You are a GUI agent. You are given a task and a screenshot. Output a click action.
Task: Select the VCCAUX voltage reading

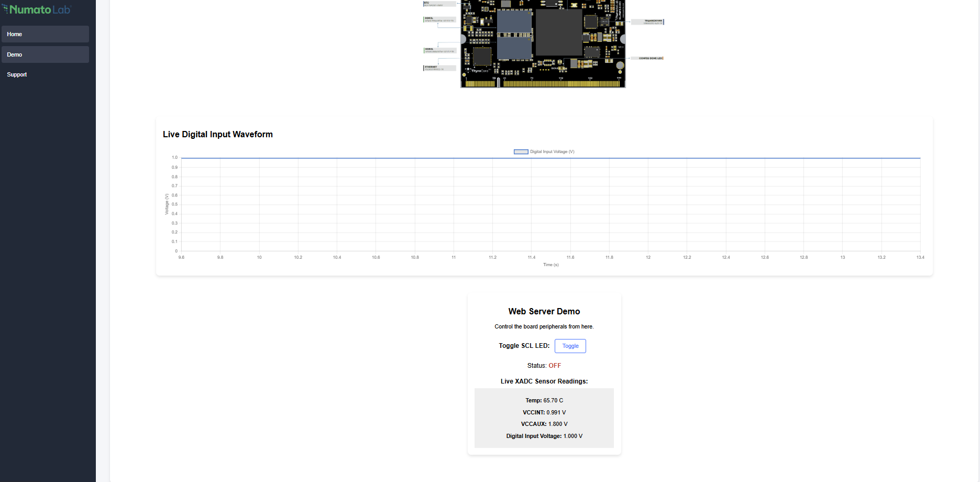(x=544, y=424)
